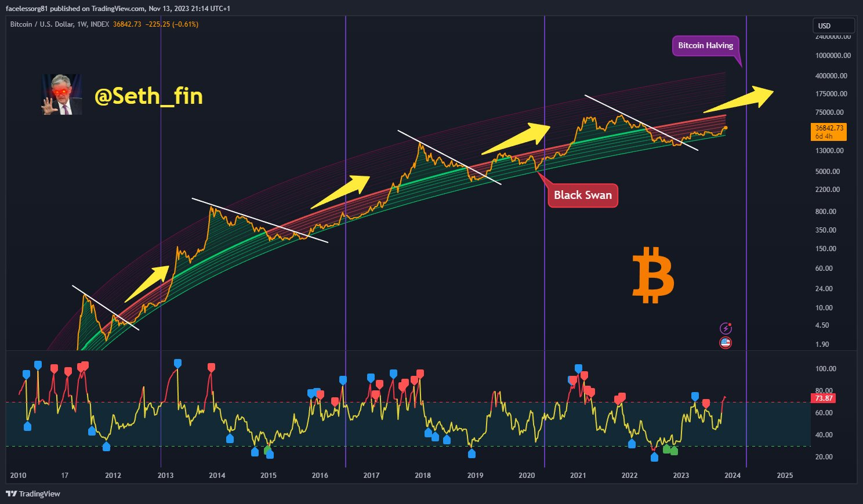This screenshot has width=863, height=504.
Task: Click 2025 on the time axis
Action: 785,476
